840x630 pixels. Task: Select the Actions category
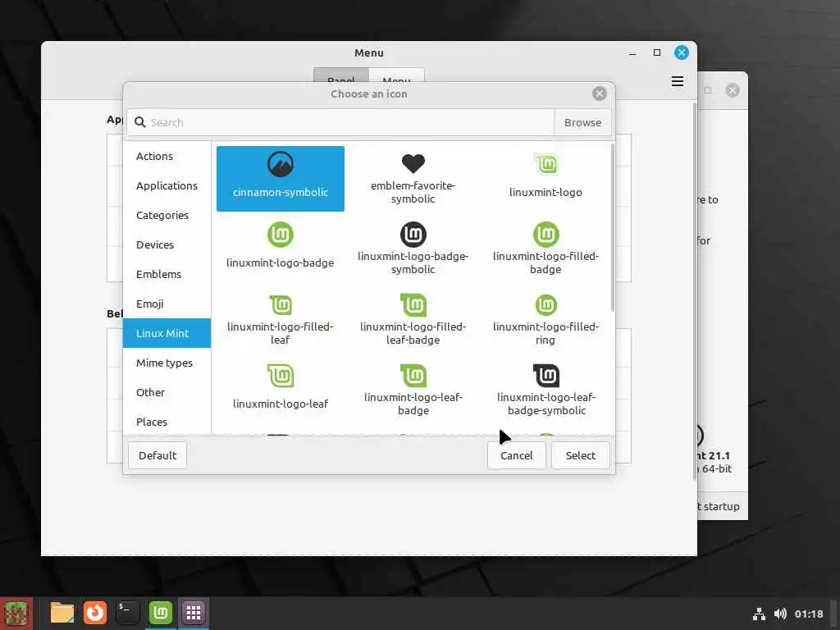[167, 156]
